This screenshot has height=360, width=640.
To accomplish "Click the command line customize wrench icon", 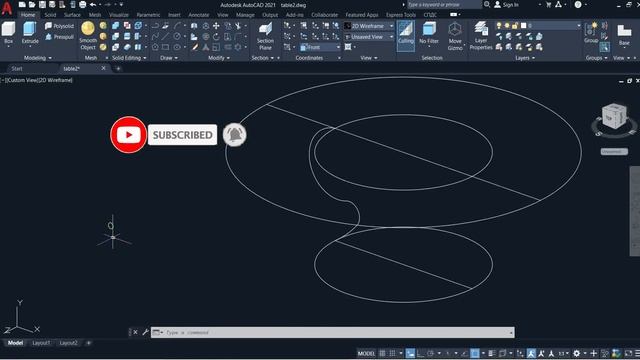I will pos(145,332).
